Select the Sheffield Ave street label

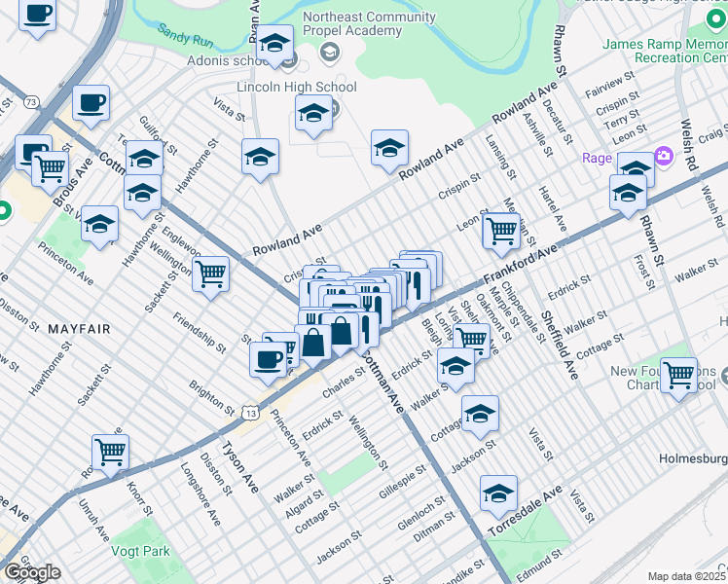click(x=560, y=346)
